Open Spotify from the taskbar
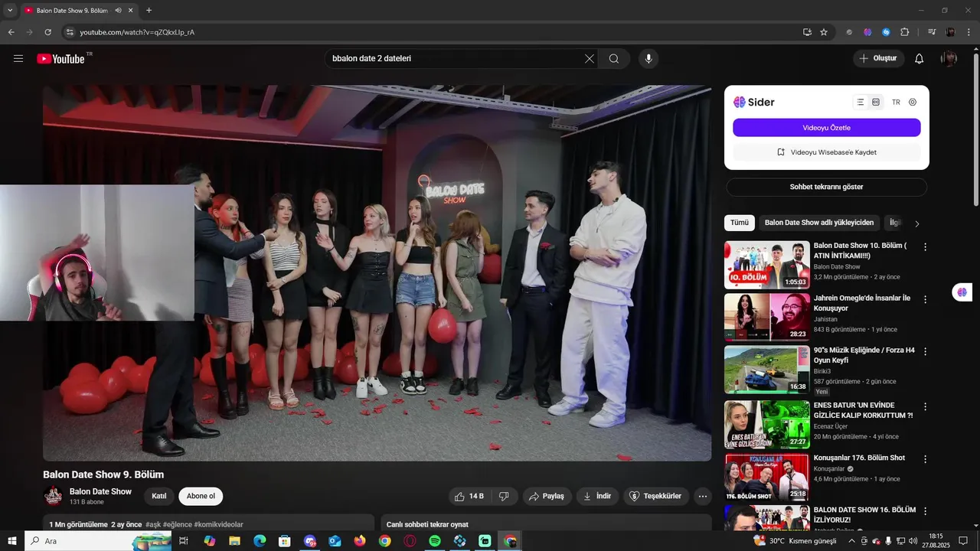 435,541
